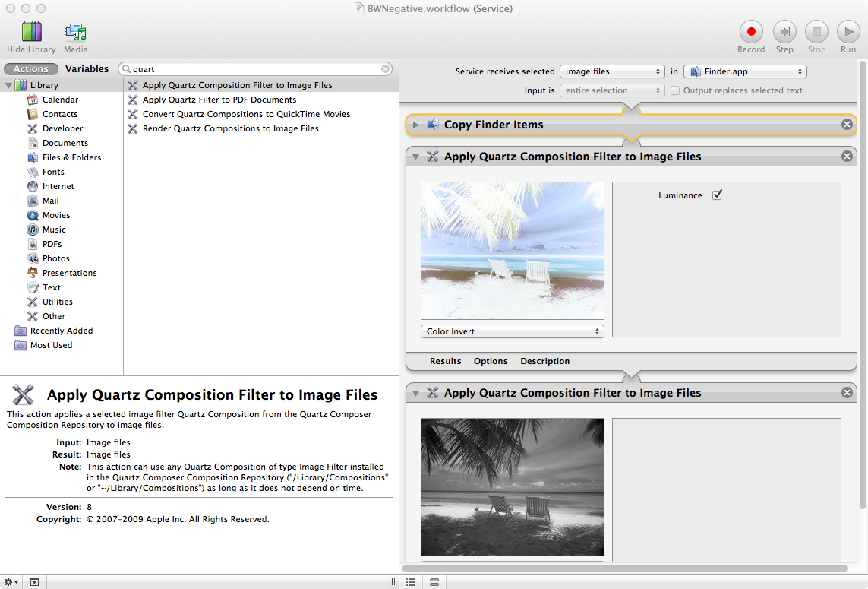868x589 pixels.
Task: Collapse the first Apply Quartz Composition Filter action
Action: click(415, 157)
